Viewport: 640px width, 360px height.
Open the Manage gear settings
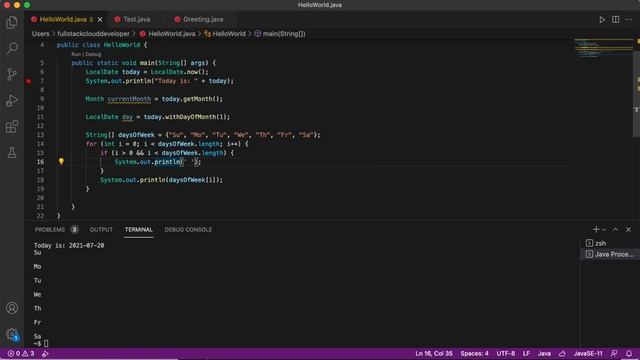coord(12,335)
